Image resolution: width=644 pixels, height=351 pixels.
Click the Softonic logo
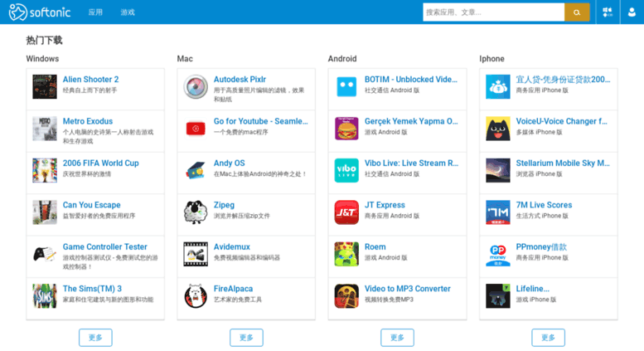click(x=40, y=12)
